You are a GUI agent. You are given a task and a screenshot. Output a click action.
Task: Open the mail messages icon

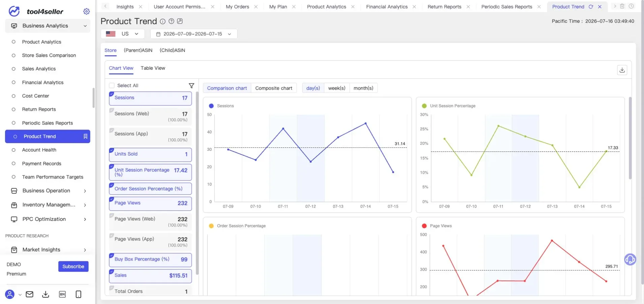click(30, 294)
